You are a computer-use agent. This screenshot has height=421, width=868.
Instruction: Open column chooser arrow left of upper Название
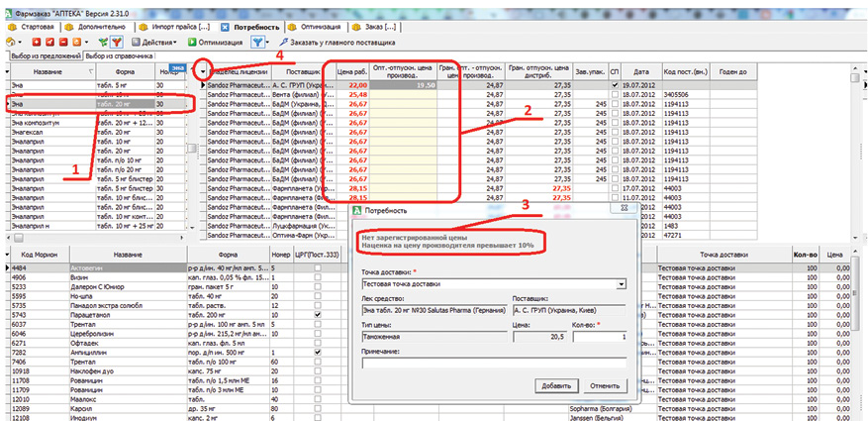pyautogui.click(x=7, y=71)
